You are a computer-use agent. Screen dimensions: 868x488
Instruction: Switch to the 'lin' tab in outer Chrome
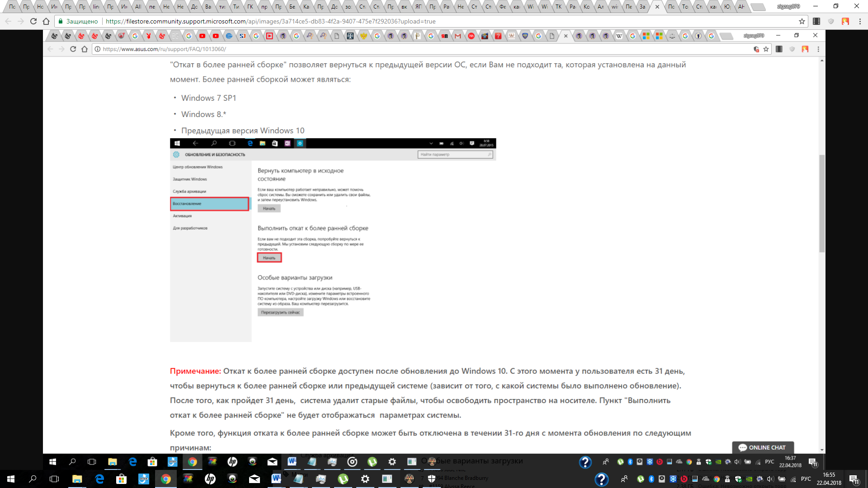pos(96,7)
